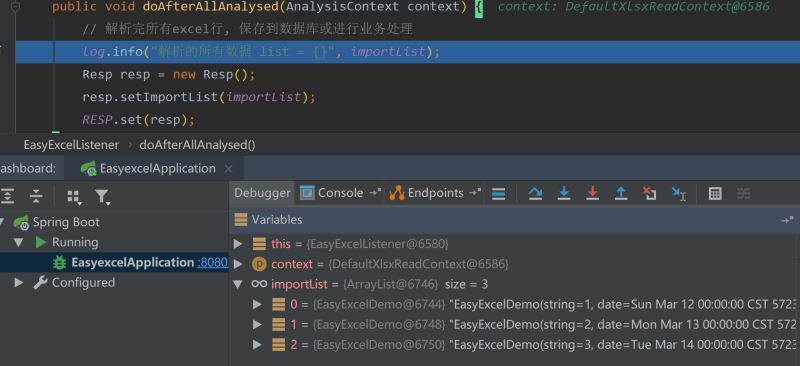800x366 pixels.
Task: Click the Step Out arrow icon
Action: tap(621, 193)
